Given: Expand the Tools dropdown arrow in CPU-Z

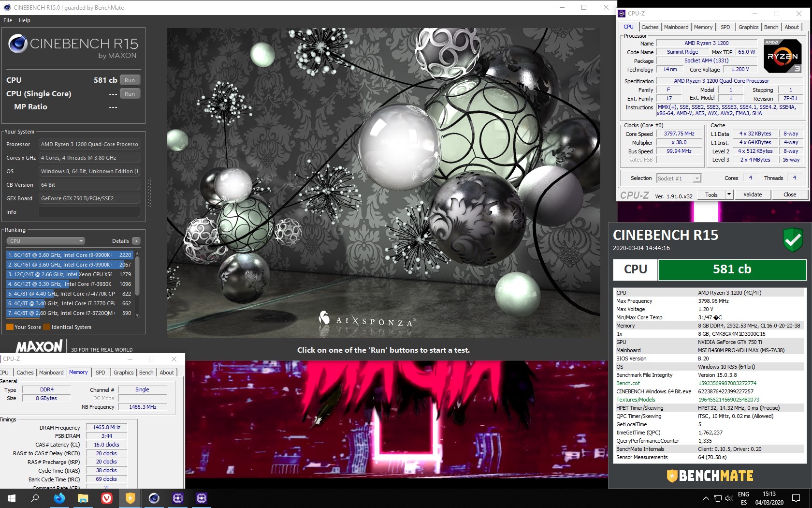Looking at the screenshot, I should tap(729, 194).
